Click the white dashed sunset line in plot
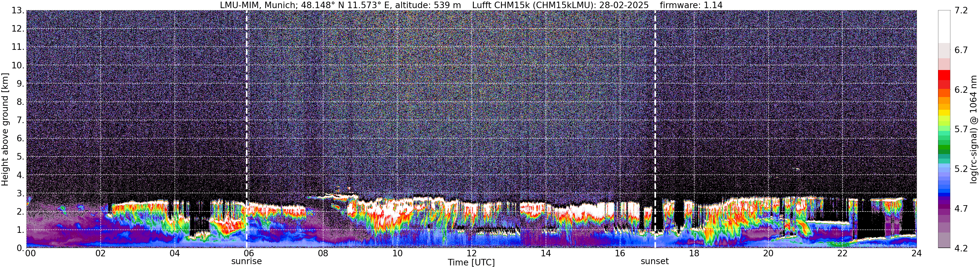This screenshot has height=269, width=980. tap(655, 129)
